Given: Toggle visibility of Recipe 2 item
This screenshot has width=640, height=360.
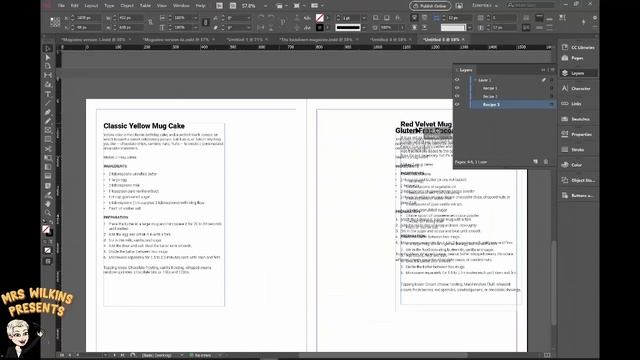Looking at the screenshot, I should (x=457, y=96).
